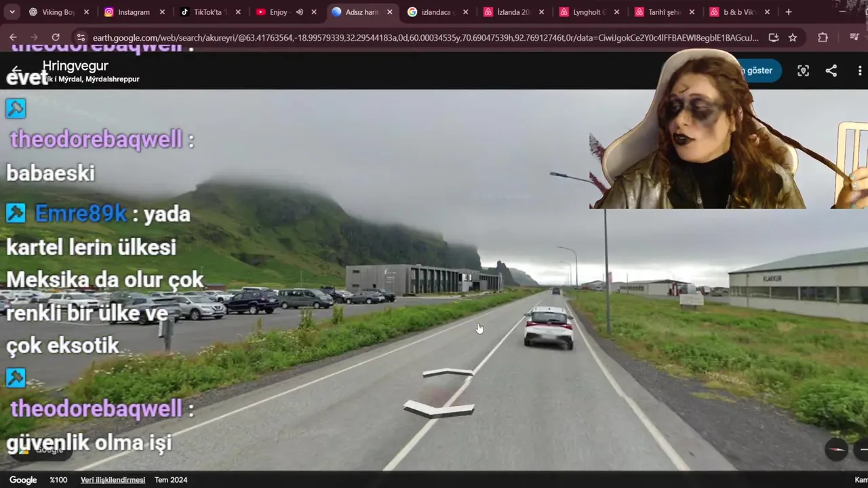Close the Instagram tab
The image size is (868, 488).
(x=162, y=12)
